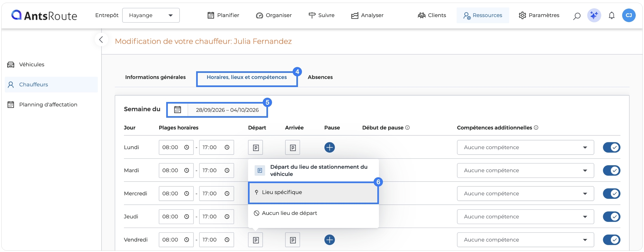
Task: Expand Jeudi Aucune compétence dropdown
Action: (525, 216)
